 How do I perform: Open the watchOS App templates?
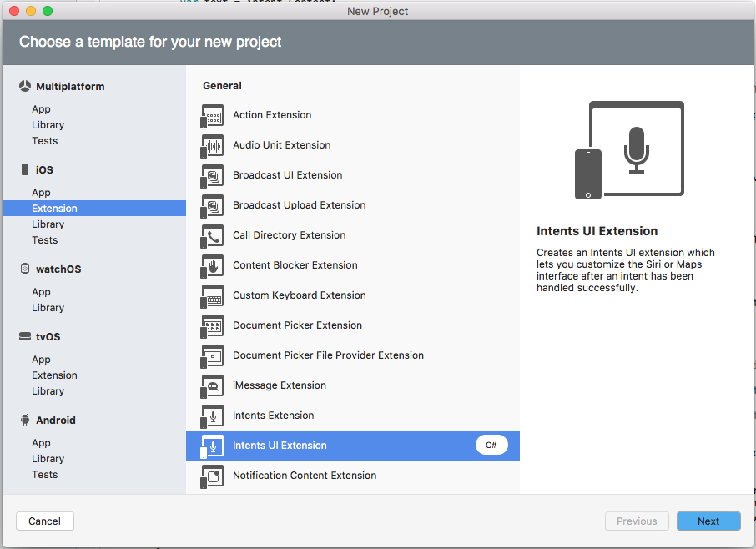pos(41,291)
